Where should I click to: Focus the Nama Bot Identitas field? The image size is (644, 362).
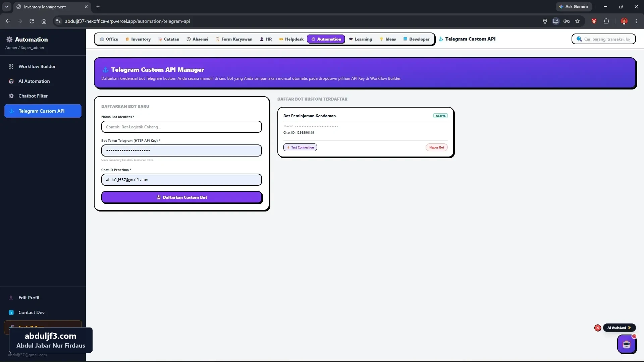tap(181, 127)
